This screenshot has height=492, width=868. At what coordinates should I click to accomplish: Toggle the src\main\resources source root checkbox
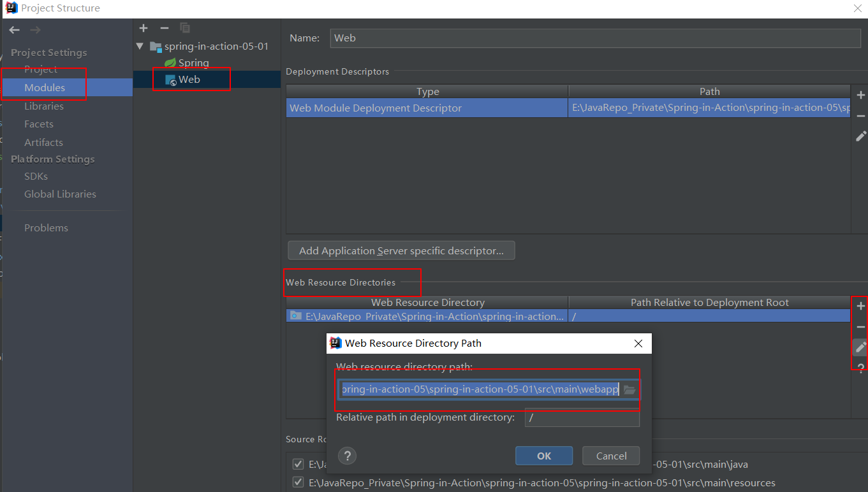[x=298, y=482]
